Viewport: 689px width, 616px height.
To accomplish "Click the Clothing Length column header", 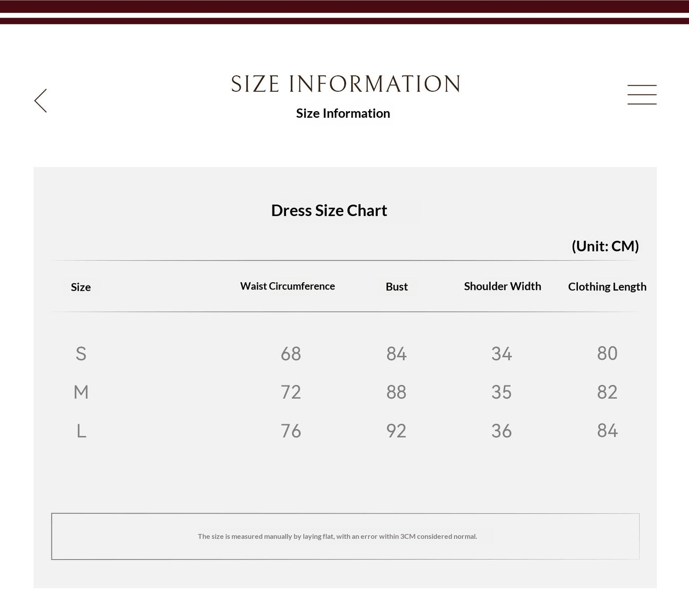I will click(607, 287).
